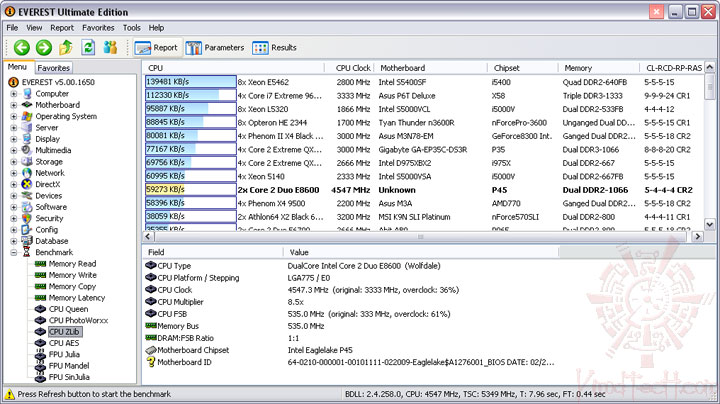Open the View menu

(x=34, y=28)
